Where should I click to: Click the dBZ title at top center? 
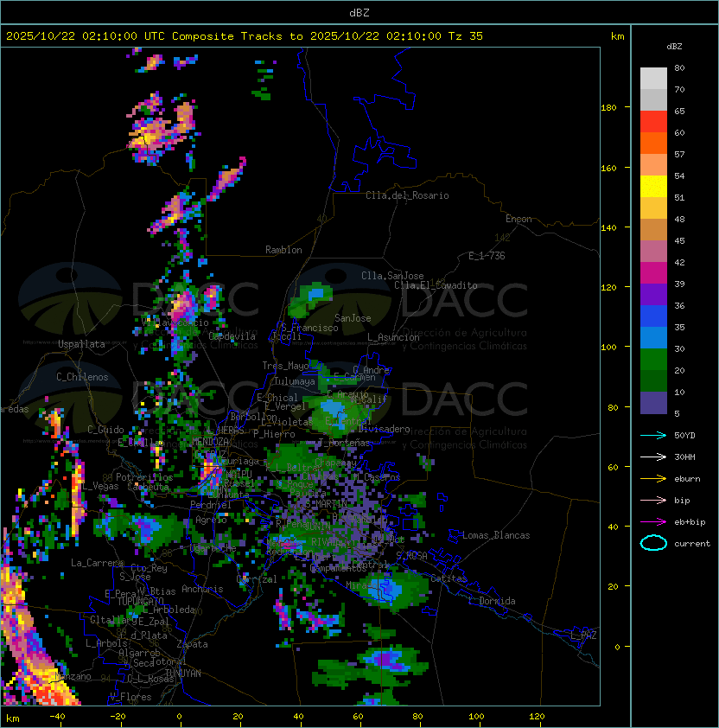point(359,12)
